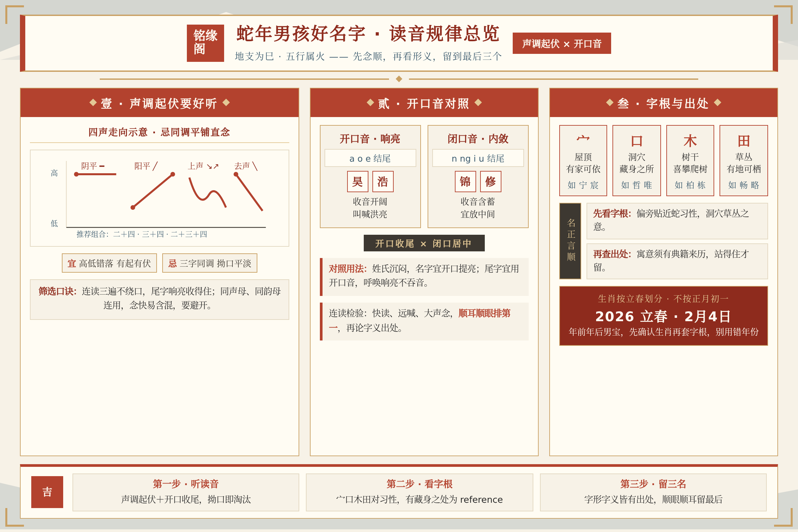Viewport: 798px width, 532px height.
Task: Select the 浩 character tile
Action: (383, 182)
